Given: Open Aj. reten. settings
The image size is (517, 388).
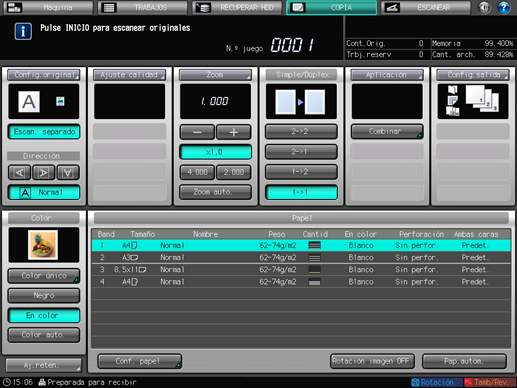Looking at the screenshot, I should (43, 365).
